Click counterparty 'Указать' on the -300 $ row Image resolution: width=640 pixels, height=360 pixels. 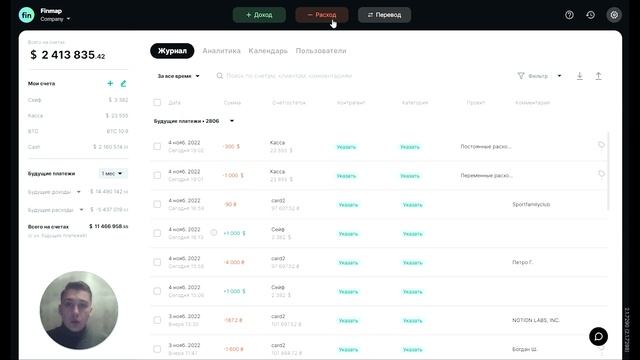pos(346,147)
